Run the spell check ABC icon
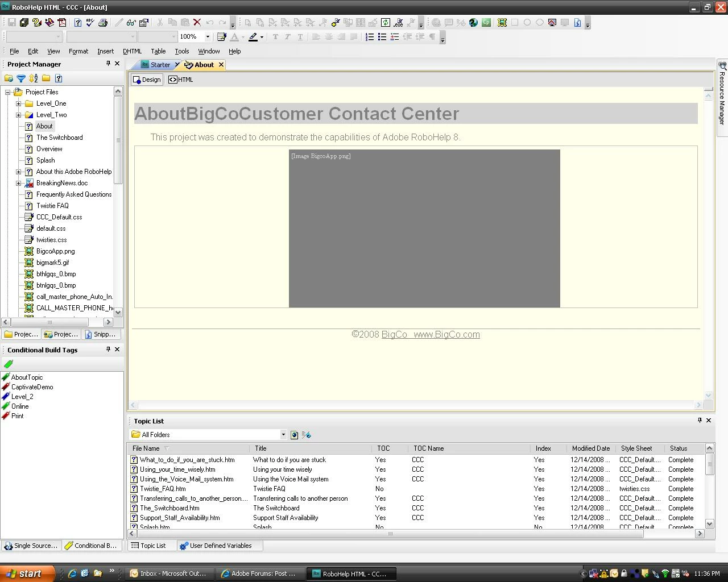This screenshot has height=582, width=728. [90, 23]
